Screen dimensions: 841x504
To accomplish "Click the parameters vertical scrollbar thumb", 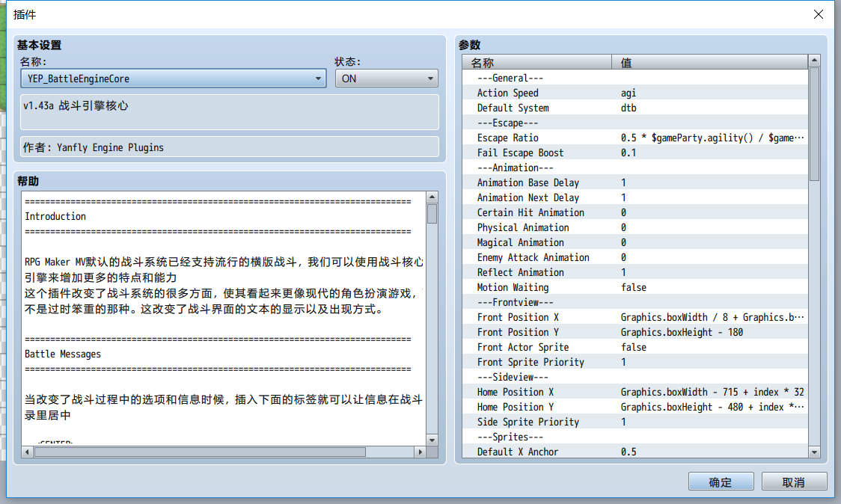I will tap(814, 124).
